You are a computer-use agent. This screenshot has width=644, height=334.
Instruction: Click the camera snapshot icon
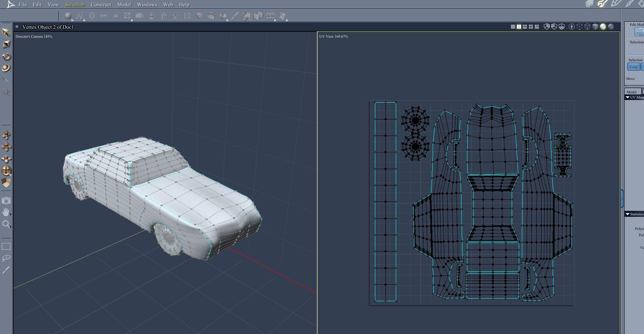point(6,200)
